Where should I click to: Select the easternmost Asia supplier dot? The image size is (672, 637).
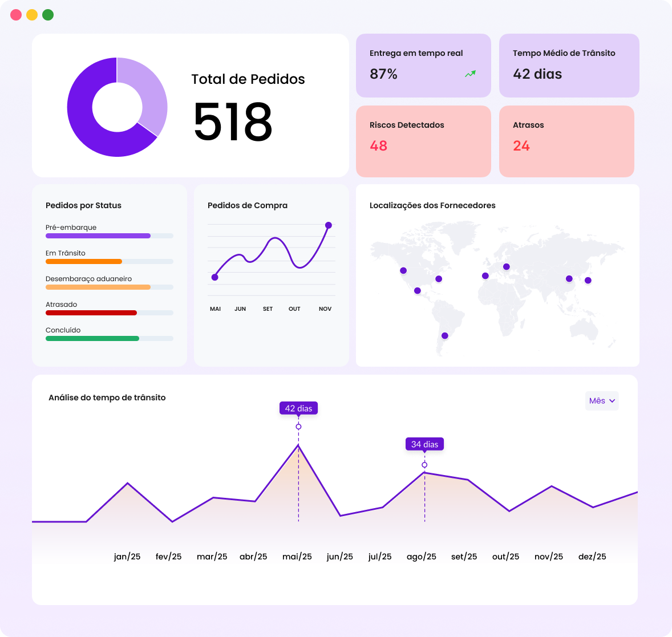click(588, 280)
